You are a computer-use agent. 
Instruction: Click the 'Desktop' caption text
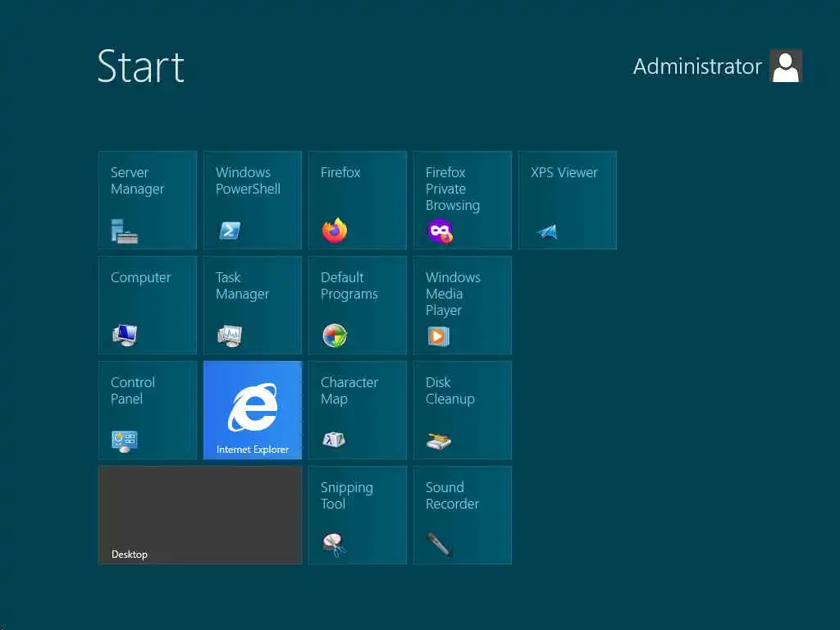[130, 555]
